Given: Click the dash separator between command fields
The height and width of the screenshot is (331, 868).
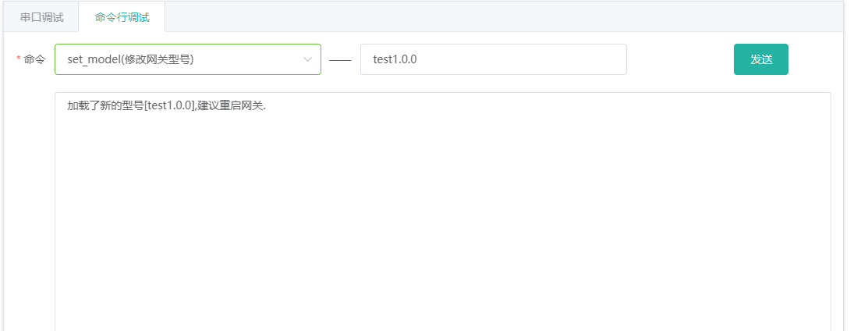Looking at the screenshot, I should pyautogui.click(x=340, y=60).
